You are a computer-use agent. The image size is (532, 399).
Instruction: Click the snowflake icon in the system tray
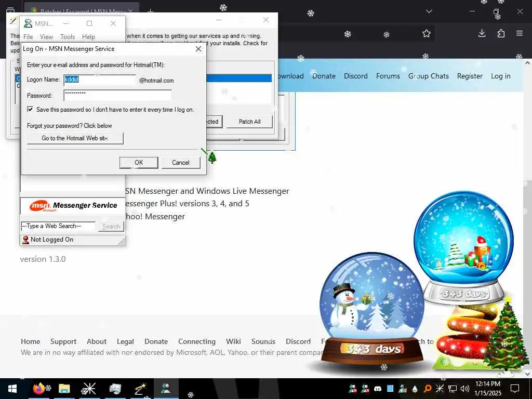pos(440,389)
